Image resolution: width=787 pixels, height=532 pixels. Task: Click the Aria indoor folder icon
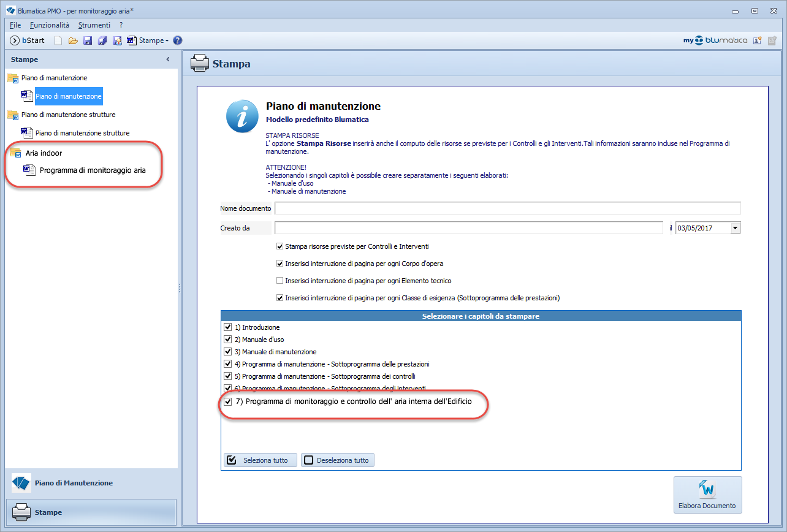tap(16, 153)
